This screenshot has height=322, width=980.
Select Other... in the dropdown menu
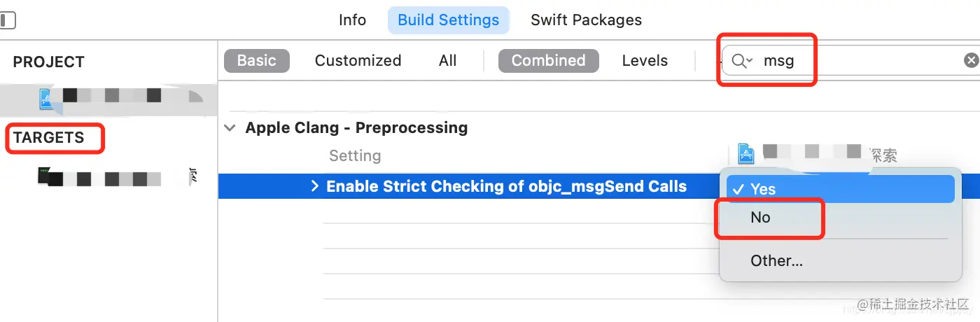pos(776,261)
